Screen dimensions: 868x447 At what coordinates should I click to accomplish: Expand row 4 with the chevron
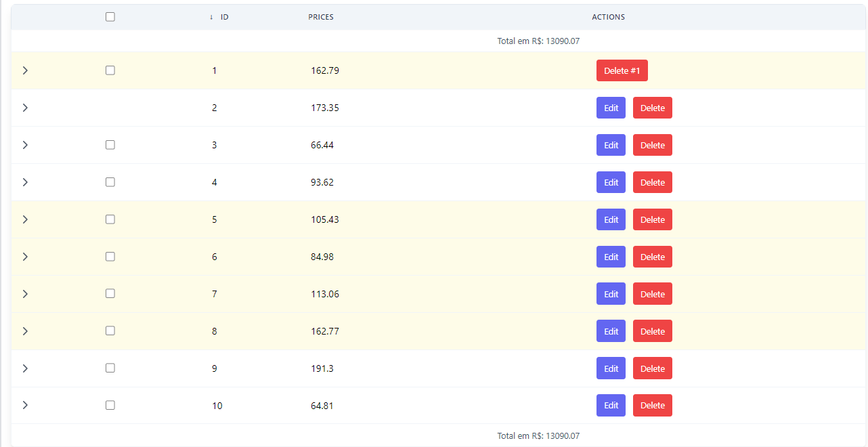pyautogui.click(x=25, y=182)
